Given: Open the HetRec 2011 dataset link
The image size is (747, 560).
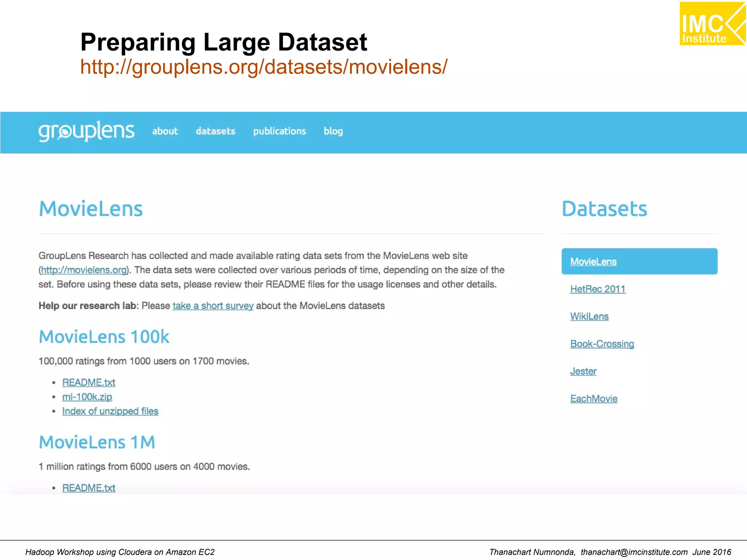Looking at the screenshot, I should point(598,289).
